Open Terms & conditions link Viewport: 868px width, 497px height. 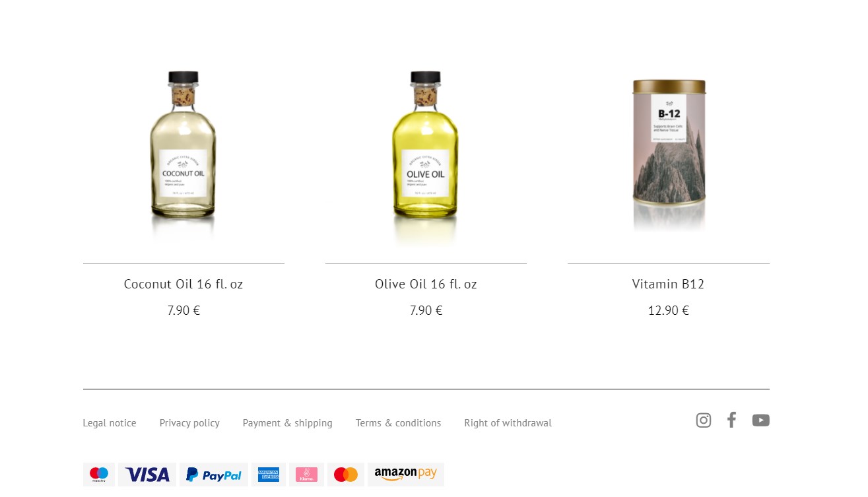(398, 423)
